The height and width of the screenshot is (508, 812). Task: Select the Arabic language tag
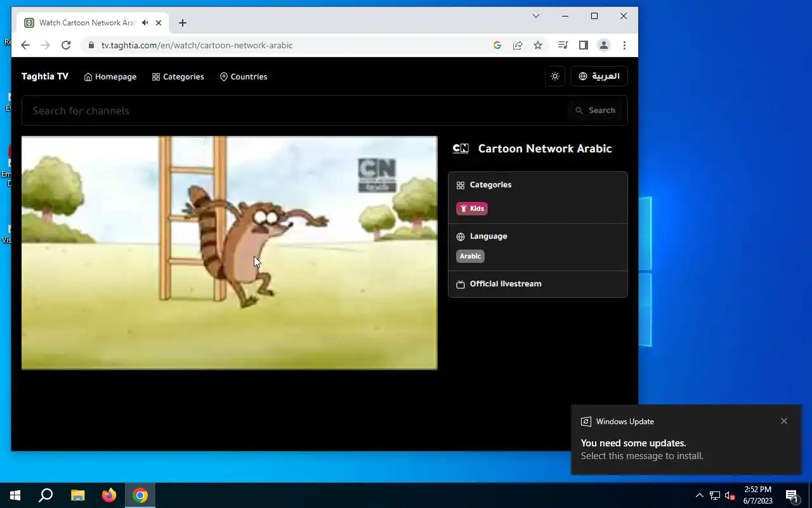click(470, 256)
